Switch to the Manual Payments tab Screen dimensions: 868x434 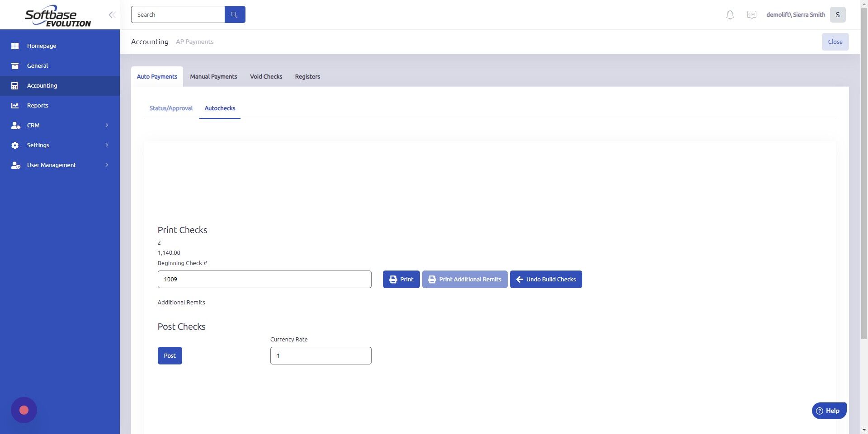[x=213, y=76]
